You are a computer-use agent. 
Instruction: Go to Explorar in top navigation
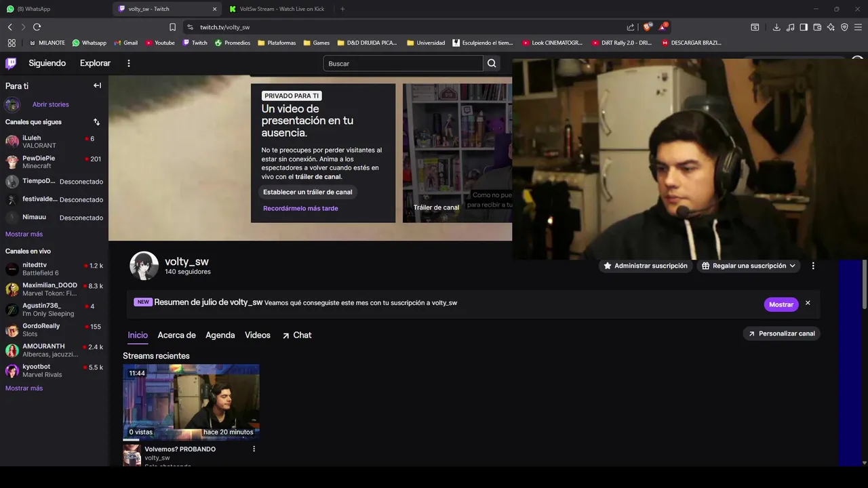point(95,63)
